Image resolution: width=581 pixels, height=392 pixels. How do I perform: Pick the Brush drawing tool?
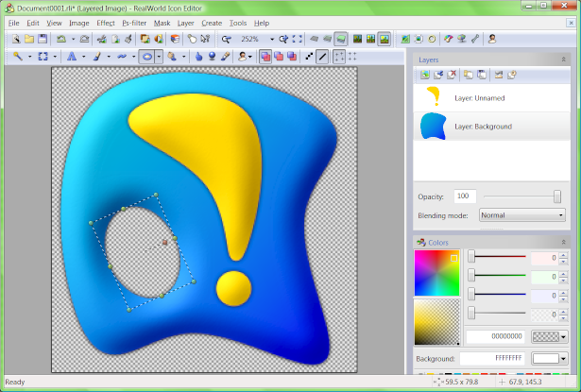coord(97,57)
